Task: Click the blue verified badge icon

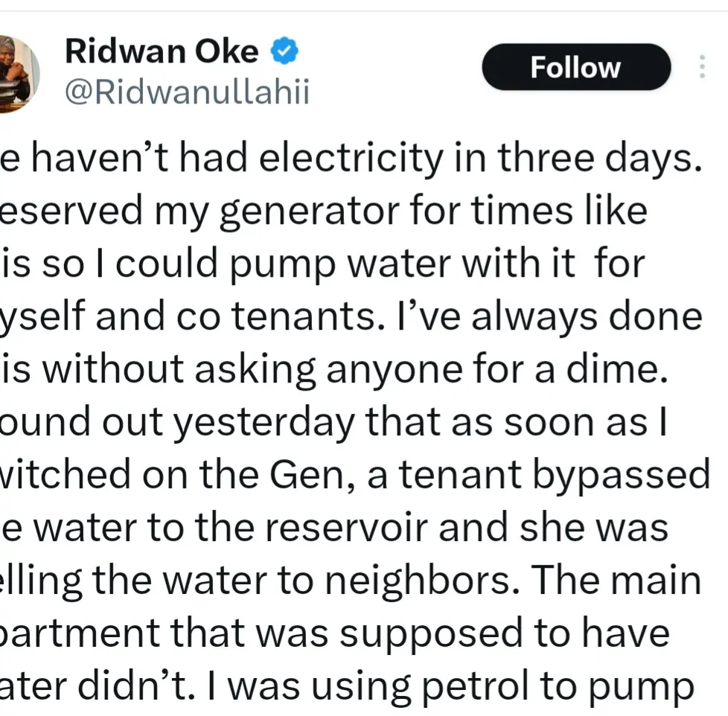Action: click(x=284, y=52)
